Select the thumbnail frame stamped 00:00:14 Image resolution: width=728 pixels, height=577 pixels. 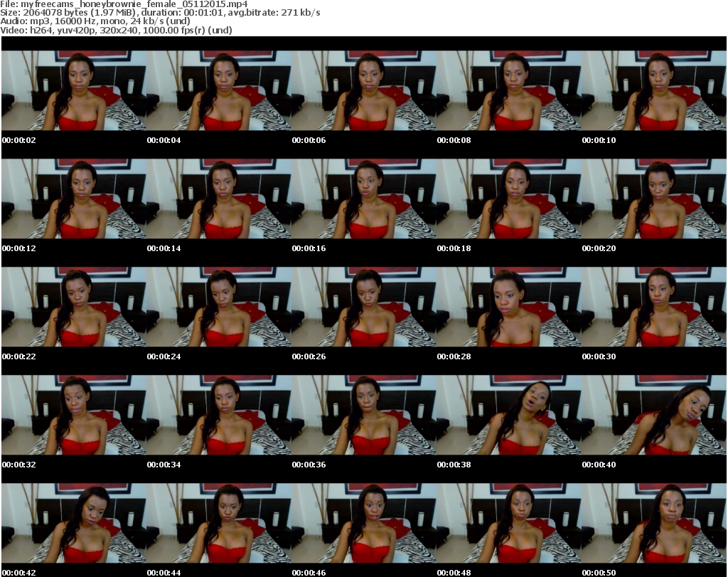pos(219,198)
